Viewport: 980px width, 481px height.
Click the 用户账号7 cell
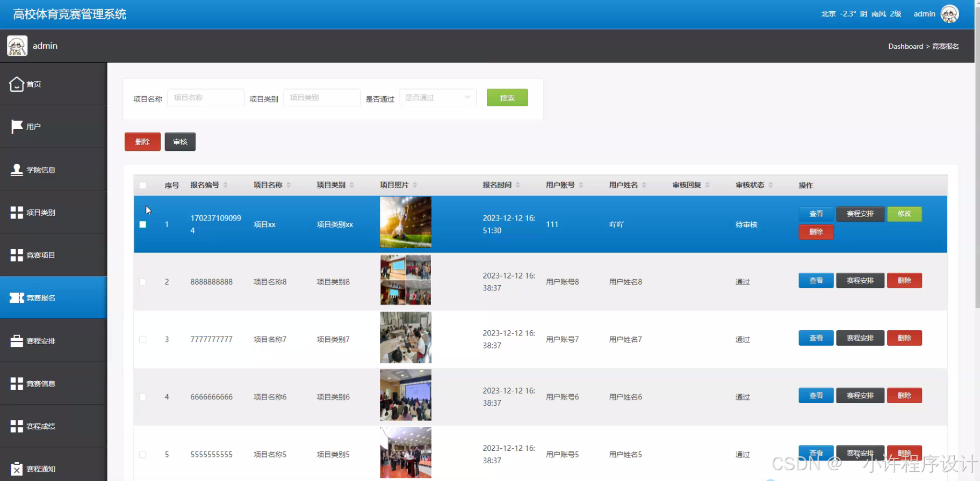pos(563,339)
